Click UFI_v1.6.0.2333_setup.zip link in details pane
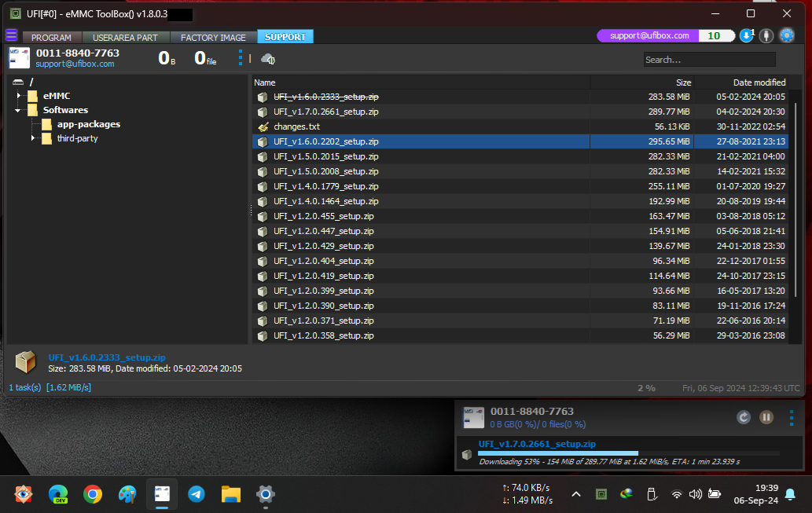812x513 pixels. 107,357
